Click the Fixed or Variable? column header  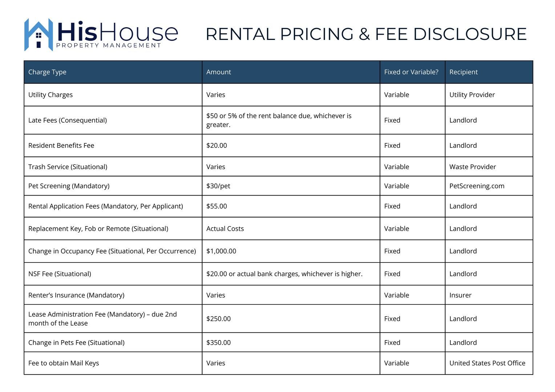point(411,72)
